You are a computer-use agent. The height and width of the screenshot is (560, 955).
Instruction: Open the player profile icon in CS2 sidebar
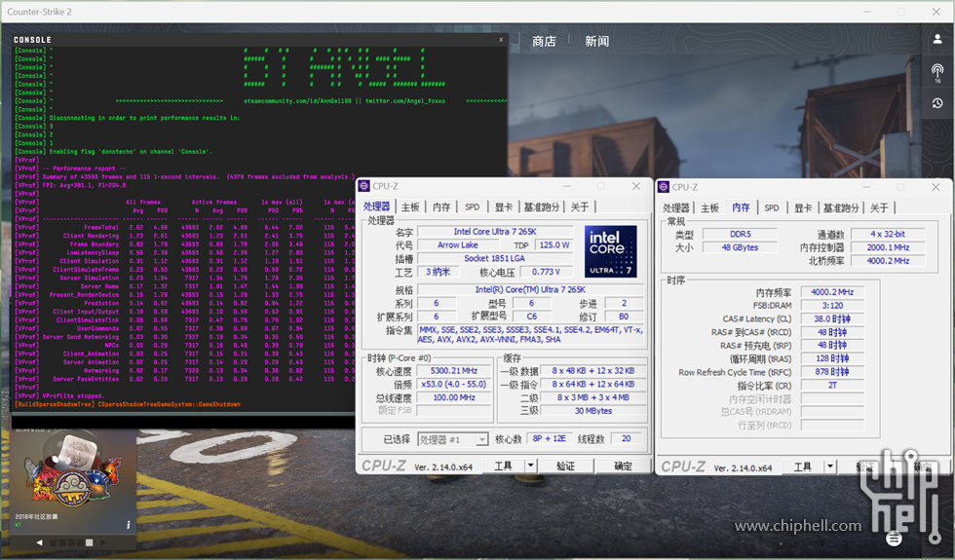[x=937, y=40]
